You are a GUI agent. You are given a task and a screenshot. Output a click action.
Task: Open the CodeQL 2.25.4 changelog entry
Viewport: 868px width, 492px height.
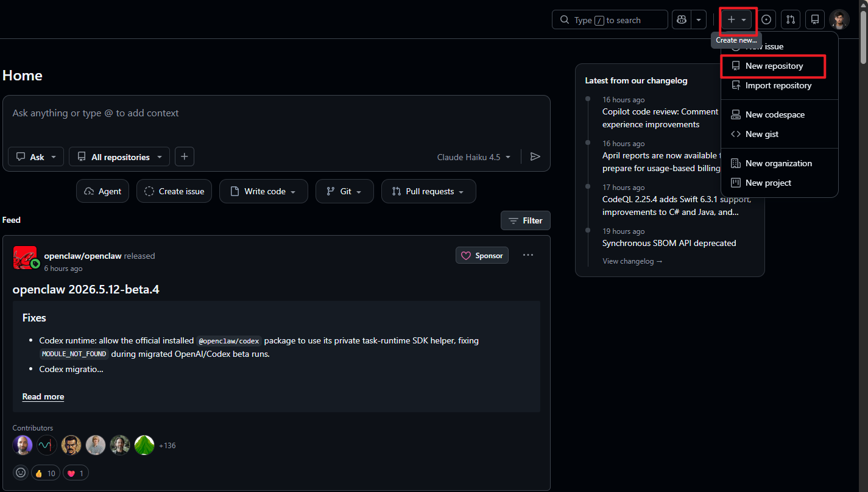[677, 206]
